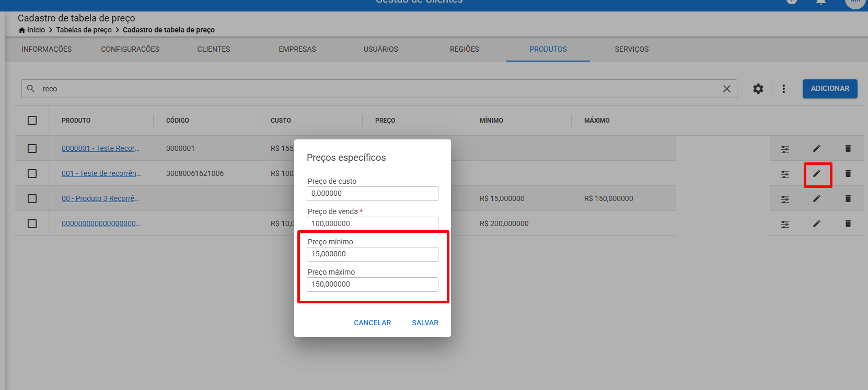Focus the Preço mínimo input field
The image size is (868, 390).
tap(373, 254)
